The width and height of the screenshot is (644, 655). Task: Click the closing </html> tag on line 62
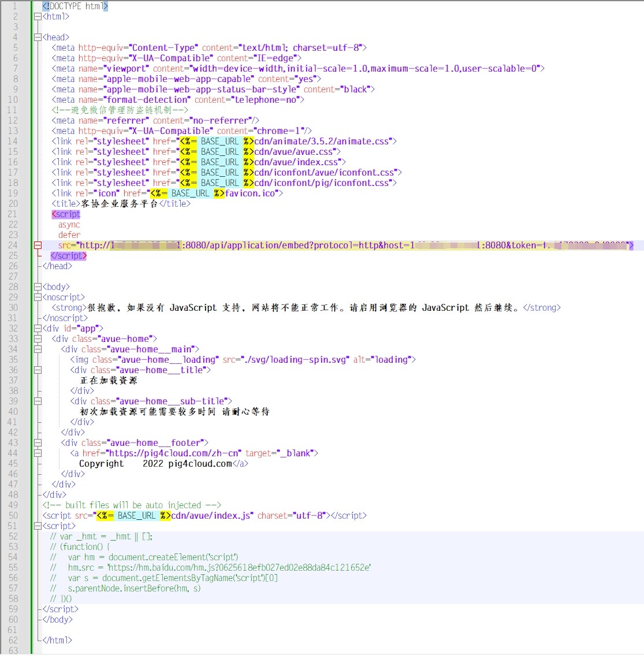[x=57, y=641]
